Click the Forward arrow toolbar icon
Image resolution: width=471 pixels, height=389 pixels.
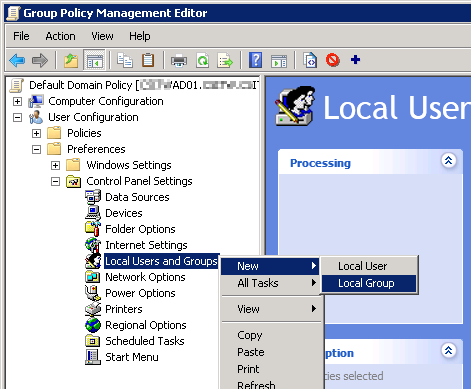pos(40,60)
